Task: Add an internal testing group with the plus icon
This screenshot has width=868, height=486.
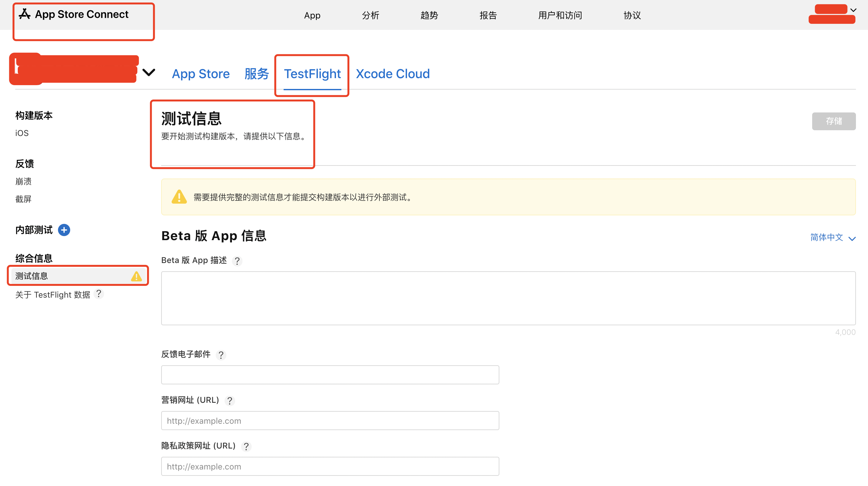Action: [64, 230]
